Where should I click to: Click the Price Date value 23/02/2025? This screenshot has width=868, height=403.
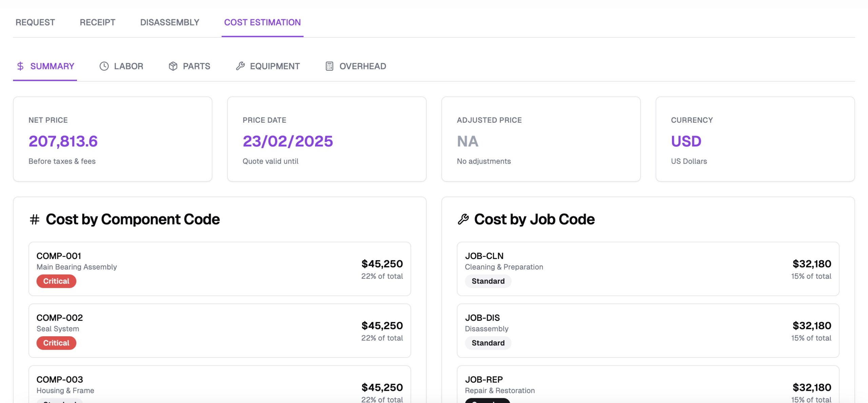[288, 141]
